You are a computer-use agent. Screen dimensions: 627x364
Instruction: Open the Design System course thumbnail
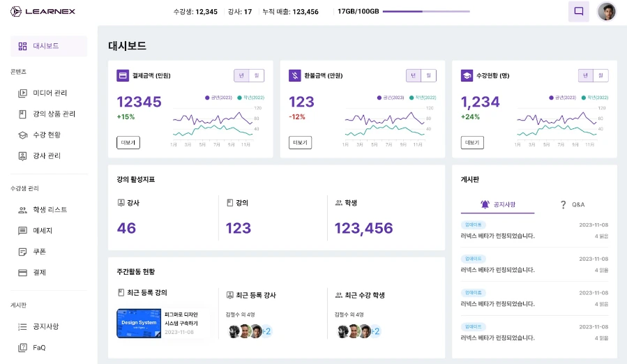[139, 323]
